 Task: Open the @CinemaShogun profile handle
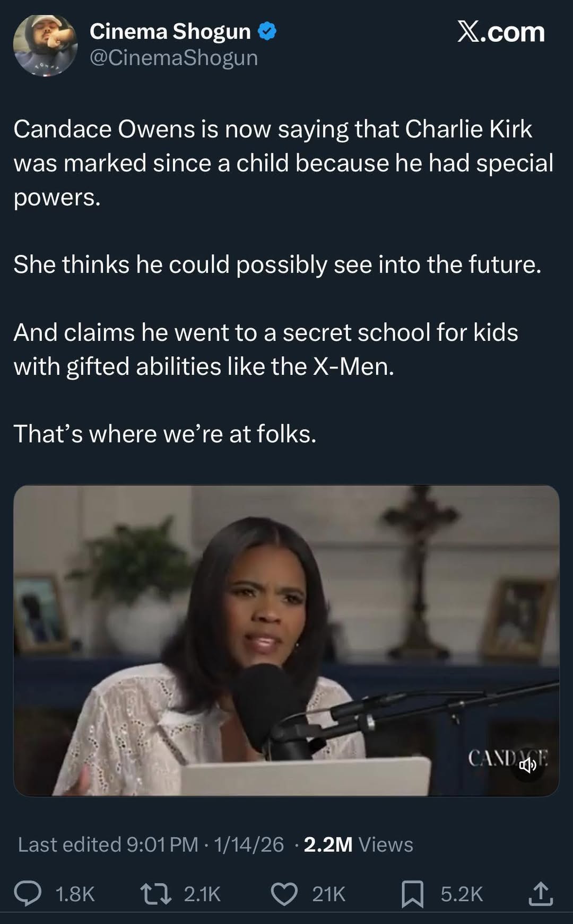pos(174,58)
